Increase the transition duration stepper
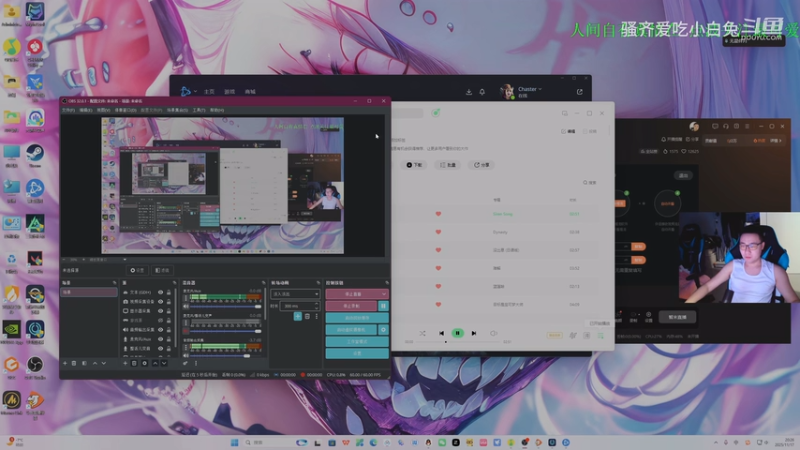 317,304
